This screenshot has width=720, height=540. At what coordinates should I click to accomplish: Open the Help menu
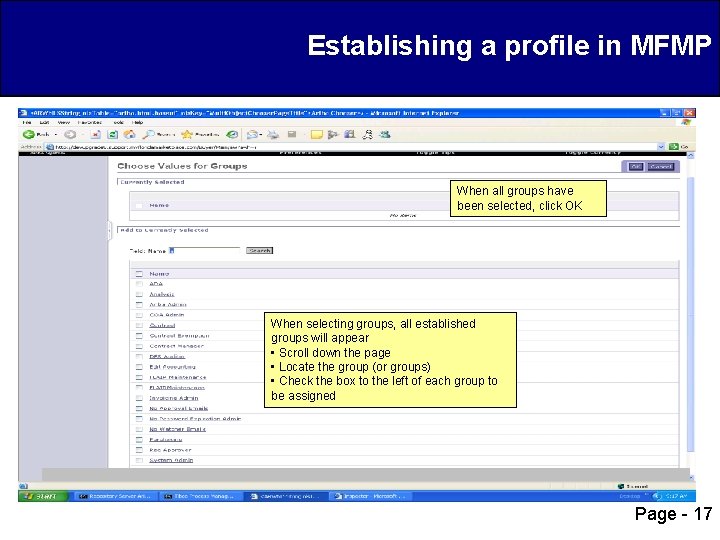(138, 123)
